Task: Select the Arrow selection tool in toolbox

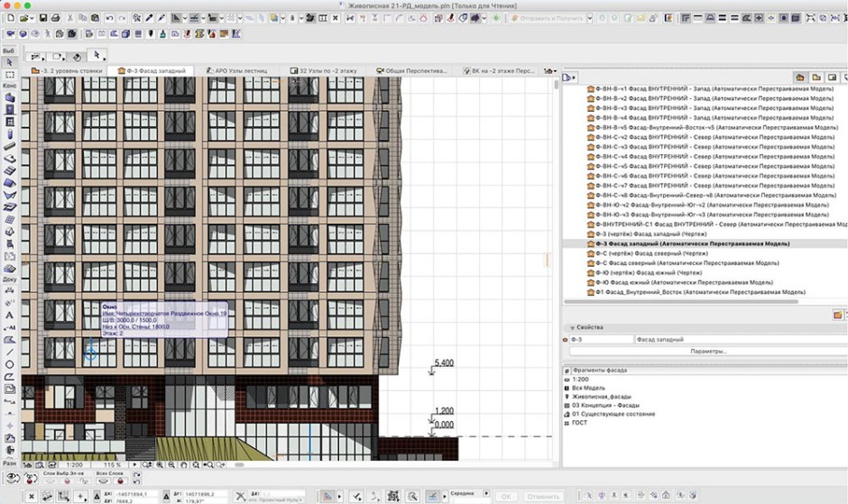Action: pyautogui.click(x=9, y=62)
